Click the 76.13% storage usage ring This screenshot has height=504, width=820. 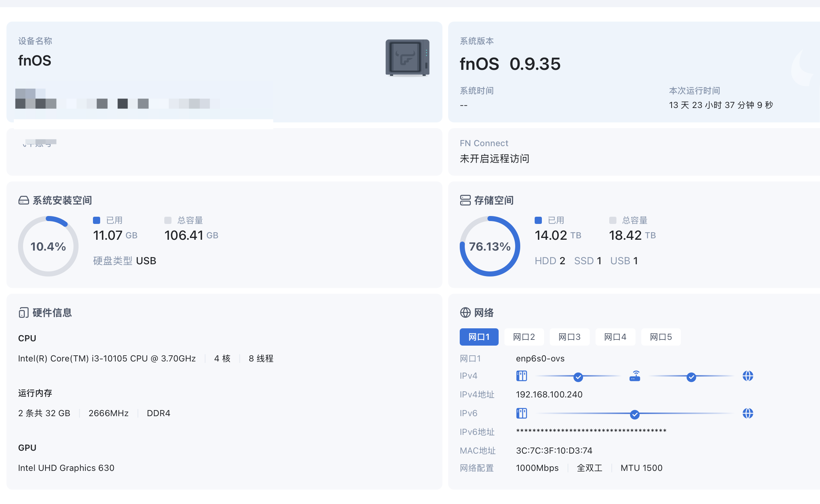coord(490,246)
